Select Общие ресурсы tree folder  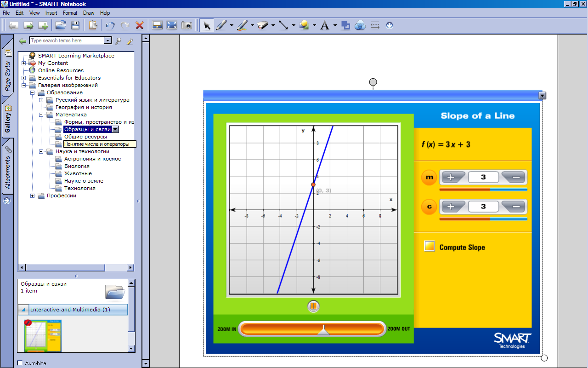[x=85, y=137]
